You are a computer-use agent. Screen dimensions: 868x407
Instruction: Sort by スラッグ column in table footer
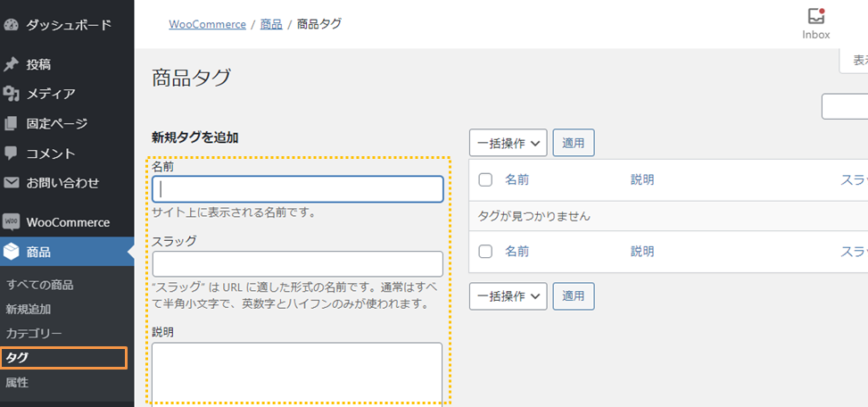click(854, 252)
